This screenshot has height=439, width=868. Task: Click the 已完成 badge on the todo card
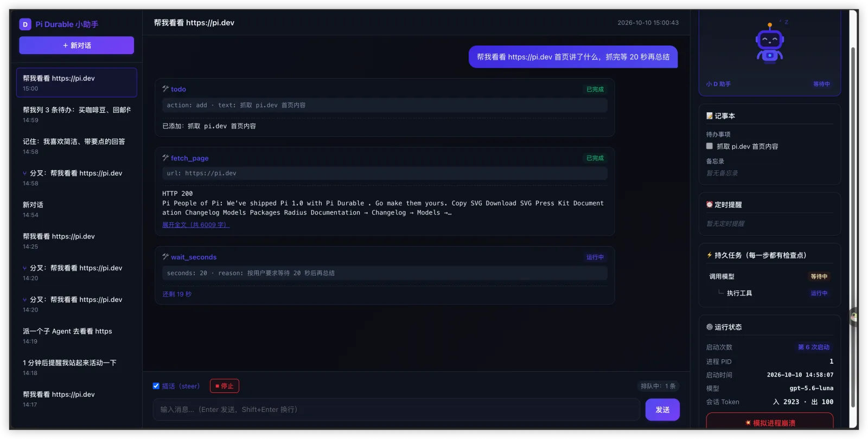[x=595, y=89]
